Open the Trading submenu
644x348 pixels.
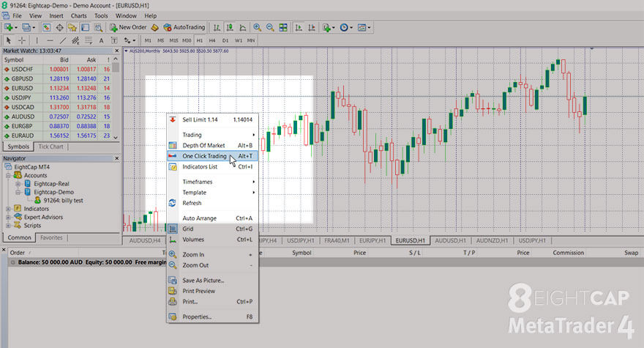point(213,135)
